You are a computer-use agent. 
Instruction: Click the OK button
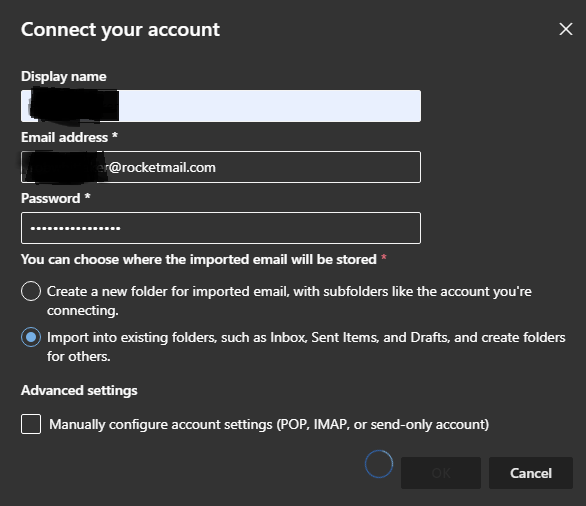[x=441, y=473]
